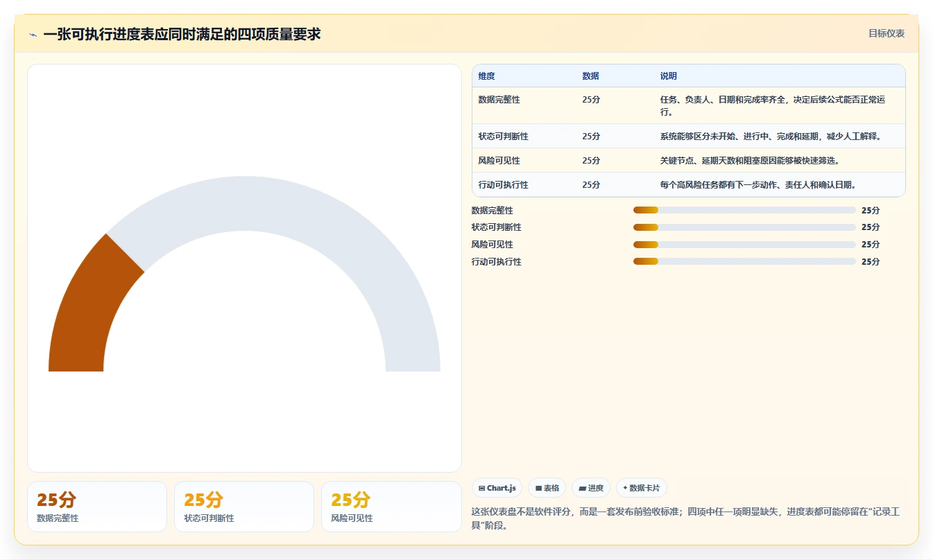Click the 说明 table column header
This screenshot has height=560, width=933.
(x=669, y=76)
